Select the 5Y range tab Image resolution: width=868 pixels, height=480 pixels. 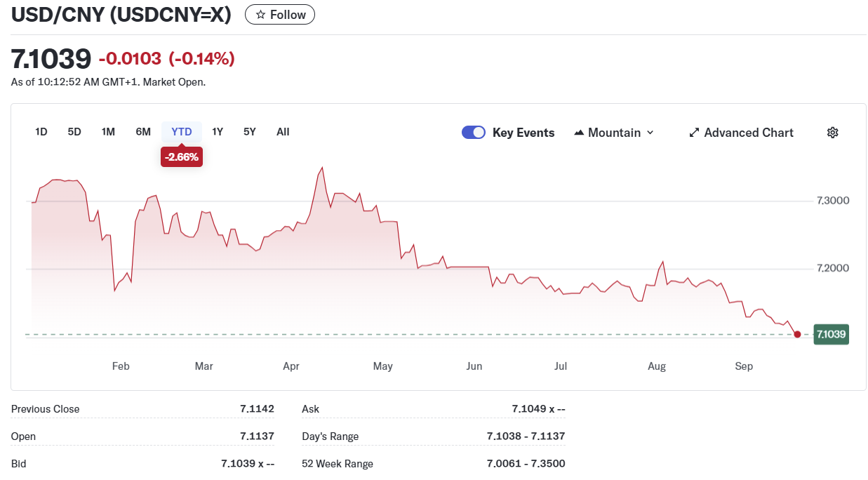[x=250, y=132]
